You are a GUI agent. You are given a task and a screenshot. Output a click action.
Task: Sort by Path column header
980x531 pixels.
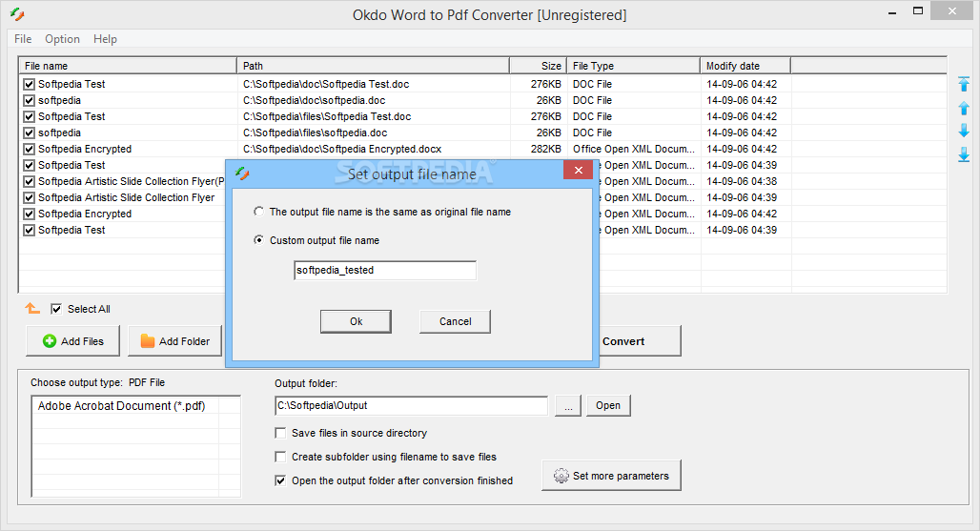pyautogui.click(x=373, y=66)
